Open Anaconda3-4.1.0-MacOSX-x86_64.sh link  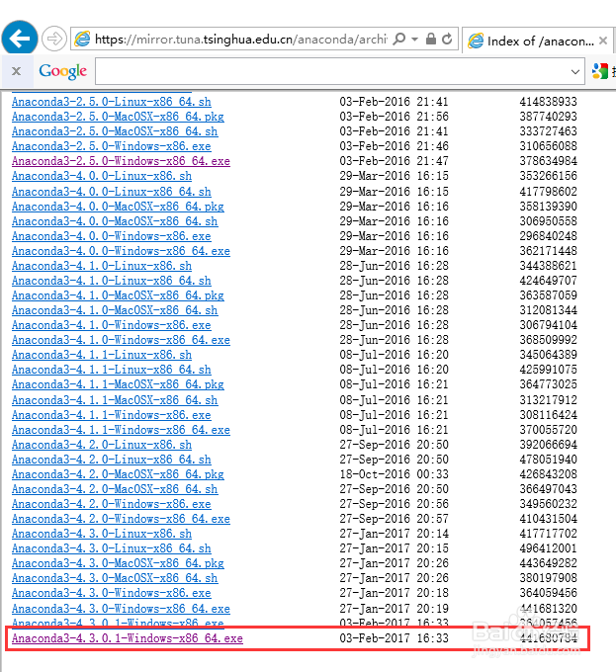pyautogui.click(x=115, y=310)
